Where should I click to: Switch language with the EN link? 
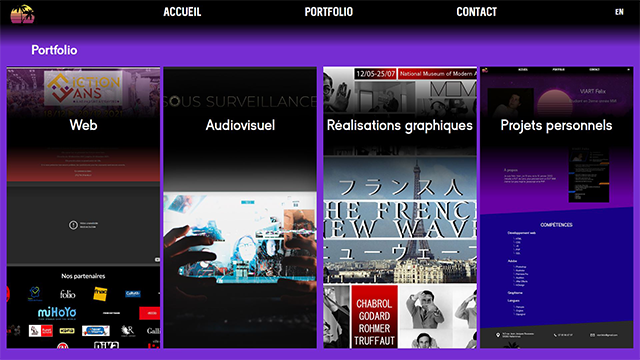tap(619, 12)
